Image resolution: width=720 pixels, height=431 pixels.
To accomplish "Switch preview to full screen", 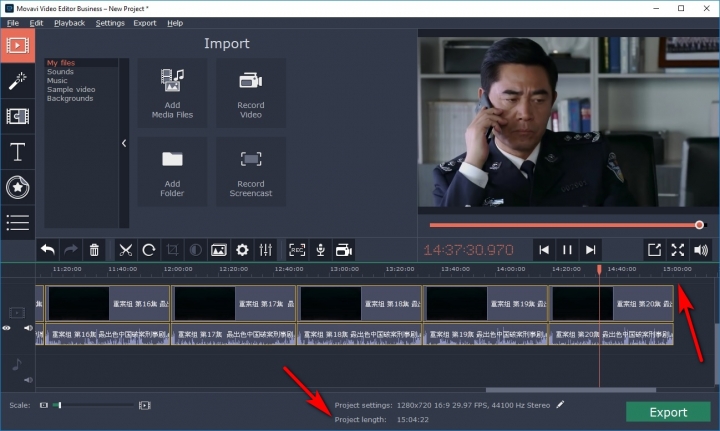I will coord(678,250).
